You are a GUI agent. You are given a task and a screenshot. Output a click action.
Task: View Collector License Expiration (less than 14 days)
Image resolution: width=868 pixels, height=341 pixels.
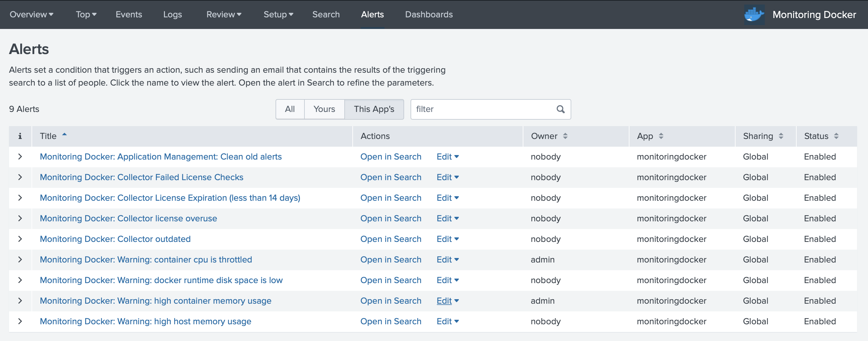pyautogui.click(x=170, y=198)
